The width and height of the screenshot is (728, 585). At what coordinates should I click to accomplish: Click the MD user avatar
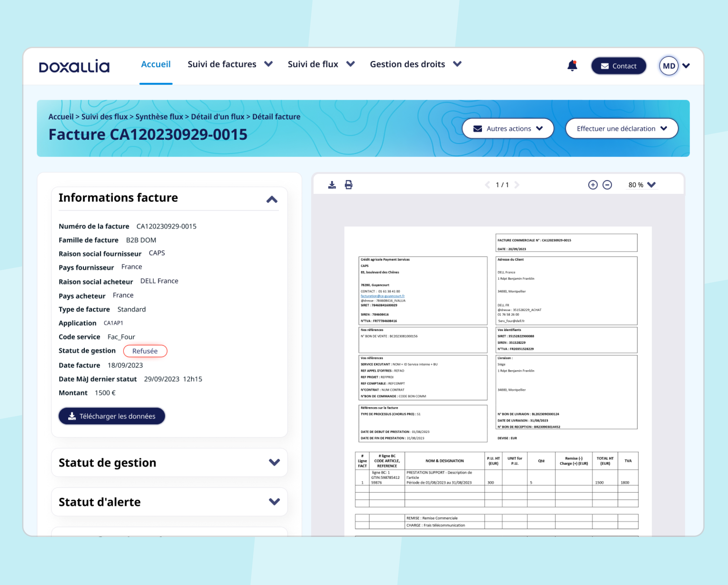(x=669, y=66)
